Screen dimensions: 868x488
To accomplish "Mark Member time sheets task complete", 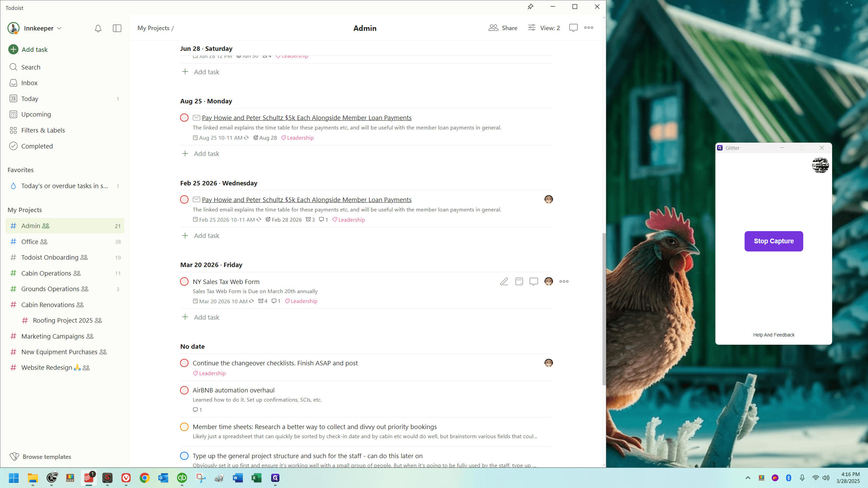I will (184, 427).
